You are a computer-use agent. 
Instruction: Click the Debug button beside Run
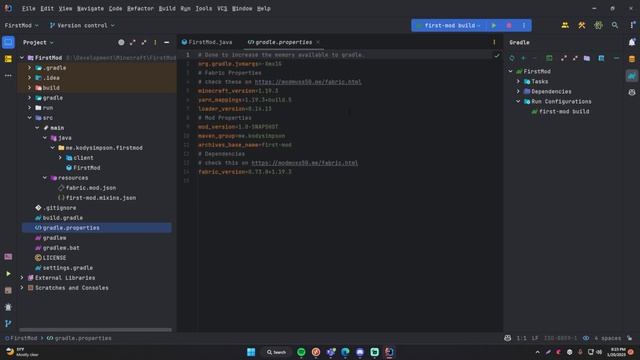click(509, 25)
